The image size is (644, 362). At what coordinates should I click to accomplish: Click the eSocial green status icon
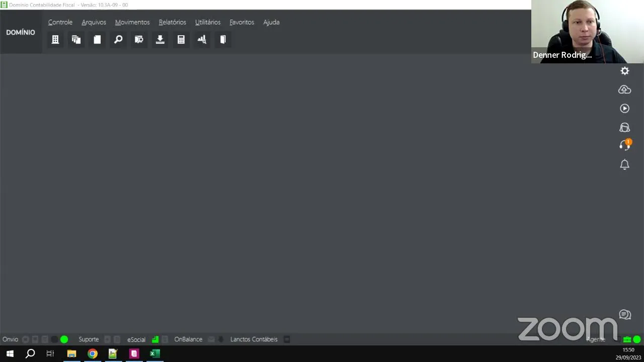tap(155, 339)
